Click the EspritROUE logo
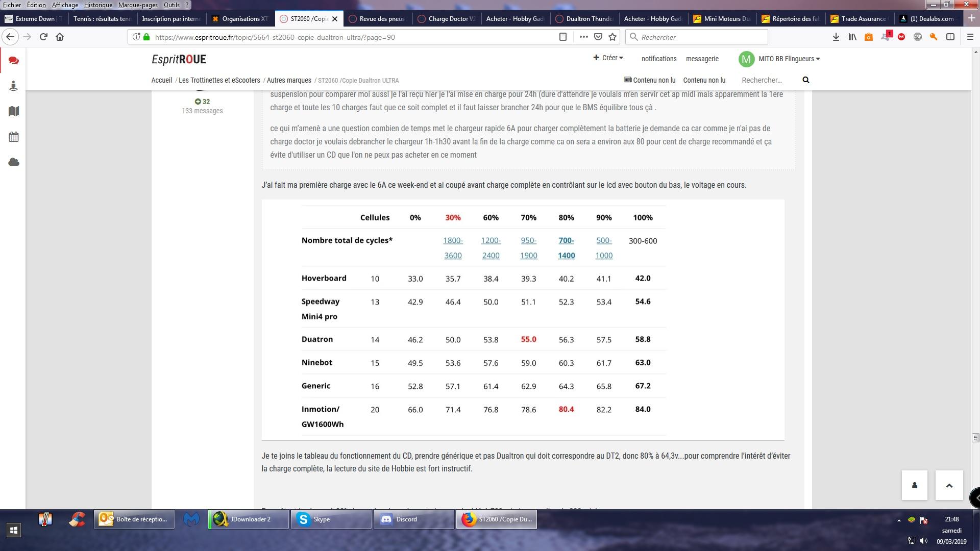Screen dimensions: 980x551 pos(179,59)
